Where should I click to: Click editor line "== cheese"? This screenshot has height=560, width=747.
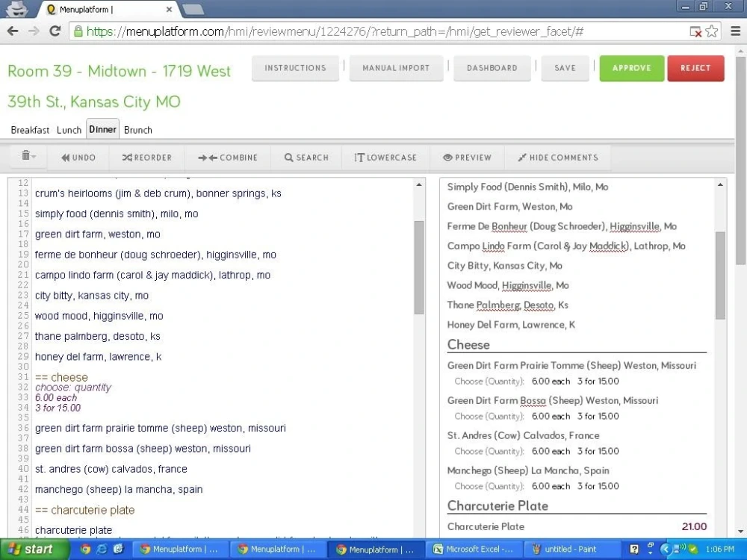61,377
